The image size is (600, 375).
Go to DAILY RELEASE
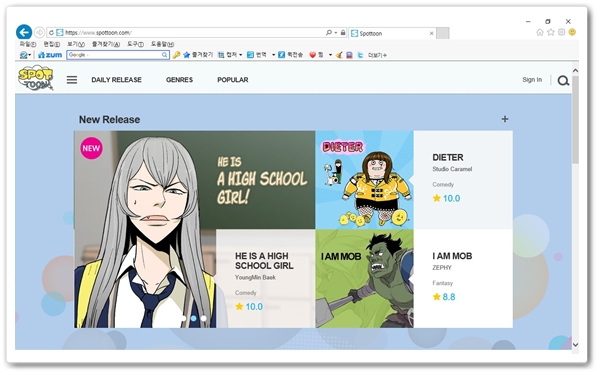[x=116, y=80]
